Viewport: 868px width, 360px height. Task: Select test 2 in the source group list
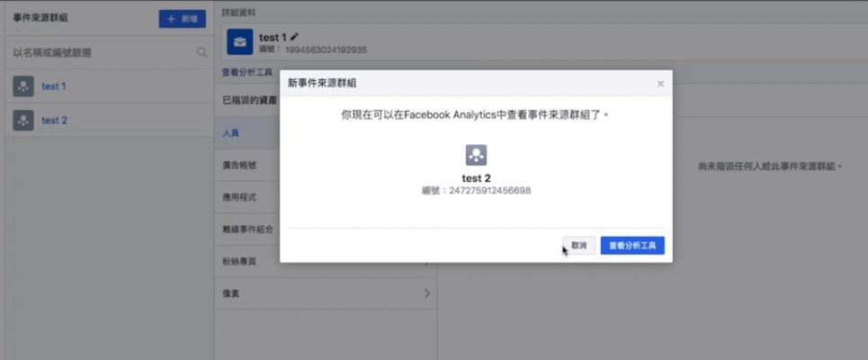[54, 120]
